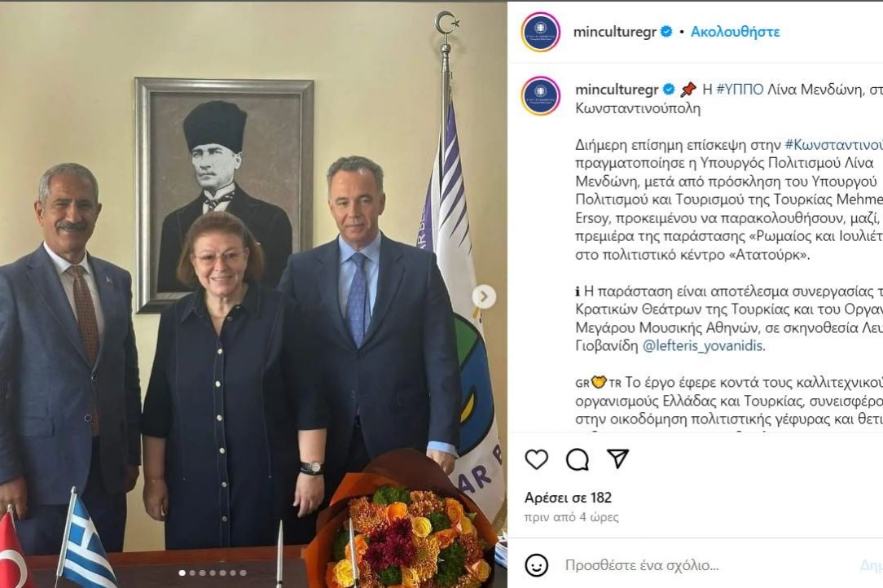Click the main post photo

[253, 295]
